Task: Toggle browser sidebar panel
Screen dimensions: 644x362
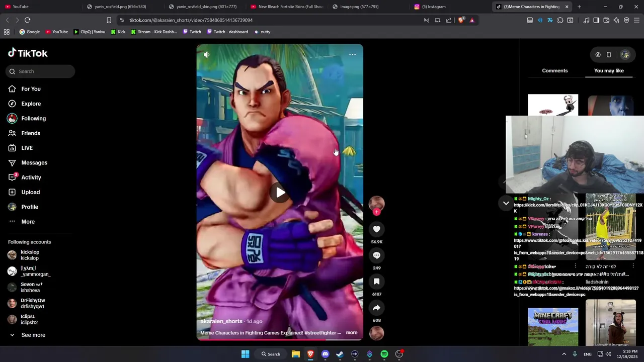Action: point(596,20)
